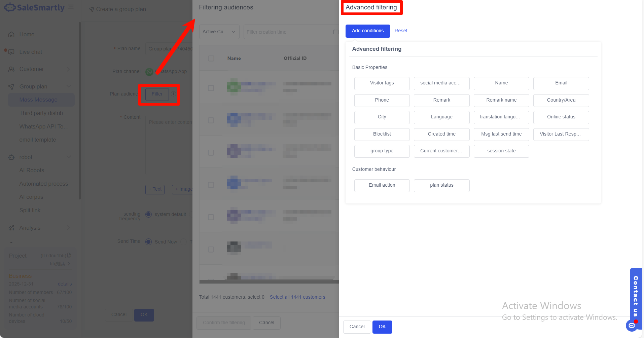The width and height of the screenshot is (644, 338).
Task: Select the system default frequency radio
Action: [x=148, y=214]
